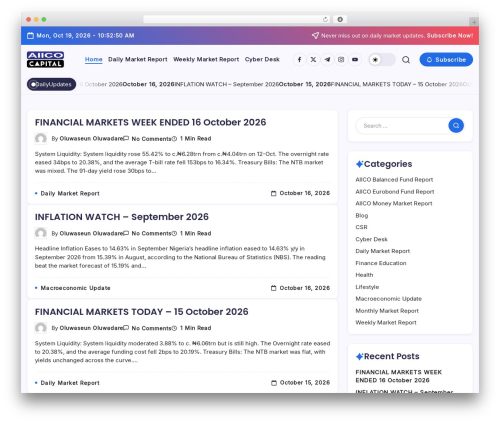500x423 pixels.
Task: Open the Telegram social icon
Action: (327, 60)
